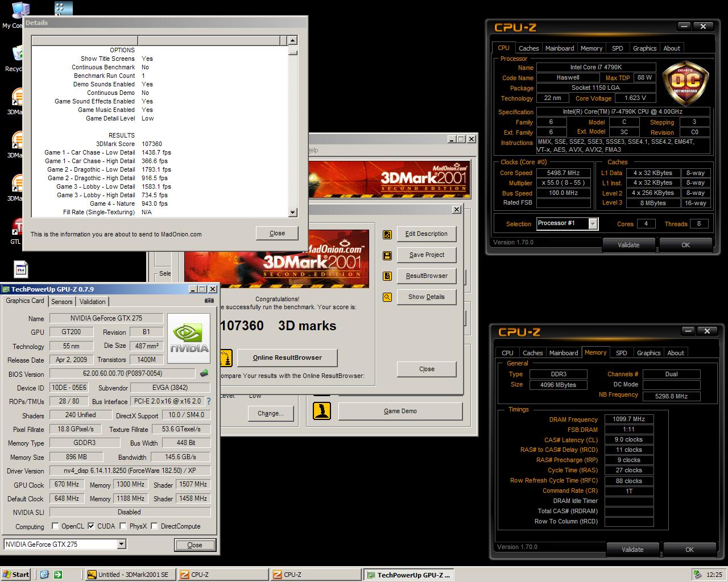Click the Show Details button
The image size is (728, 582).
coord(426,297)
